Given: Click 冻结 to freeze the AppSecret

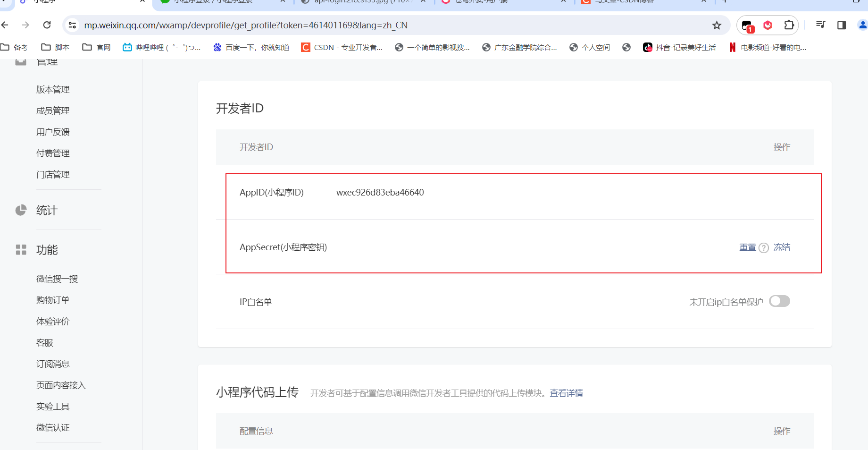Looking at the screenshot, I should coord(782,247).
